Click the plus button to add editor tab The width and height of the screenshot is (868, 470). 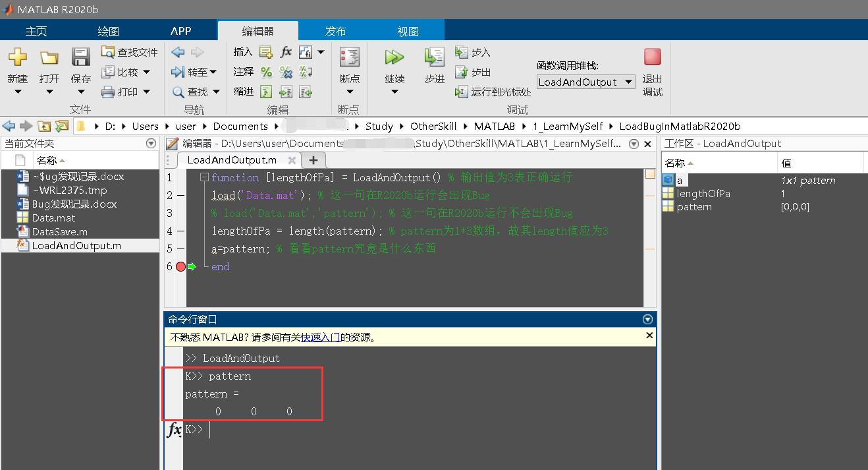pyautogui.click(x=313, y=160)
